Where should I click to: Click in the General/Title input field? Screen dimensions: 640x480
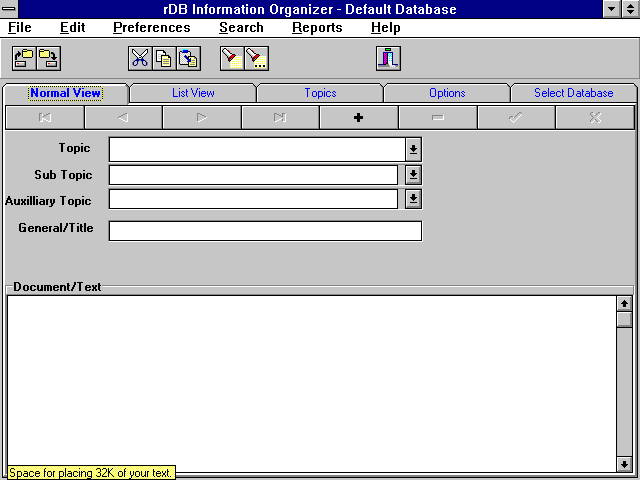pyautogui.click(x=265, y=231)
